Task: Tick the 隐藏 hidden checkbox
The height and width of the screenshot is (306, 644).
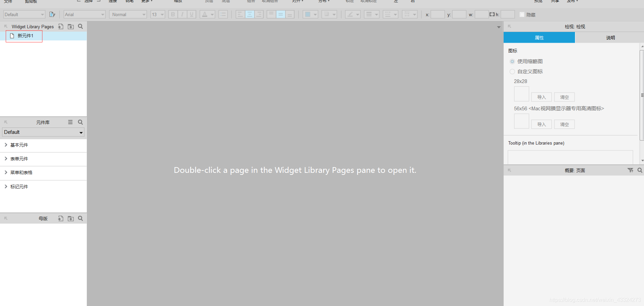Action: (x=522, y=14)
